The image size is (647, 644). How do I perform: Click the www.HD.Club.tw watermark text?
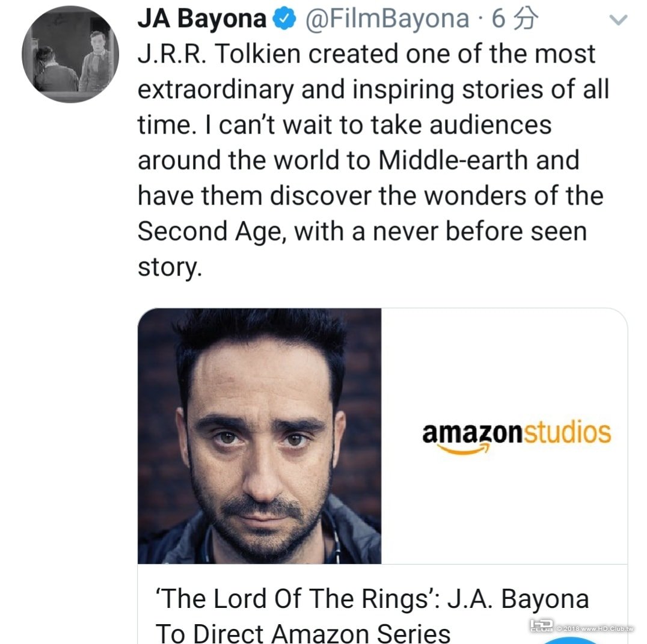point(600,628)
